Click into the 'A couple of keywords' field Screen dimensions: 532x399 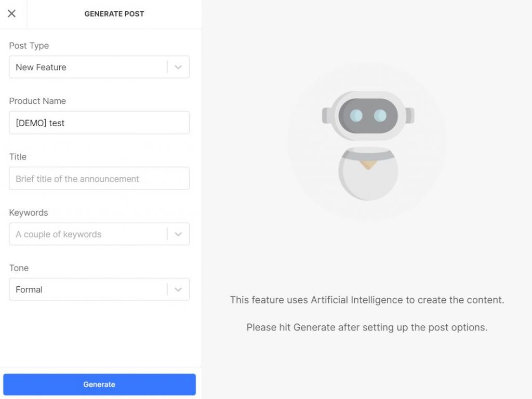(x=88, y=234)
